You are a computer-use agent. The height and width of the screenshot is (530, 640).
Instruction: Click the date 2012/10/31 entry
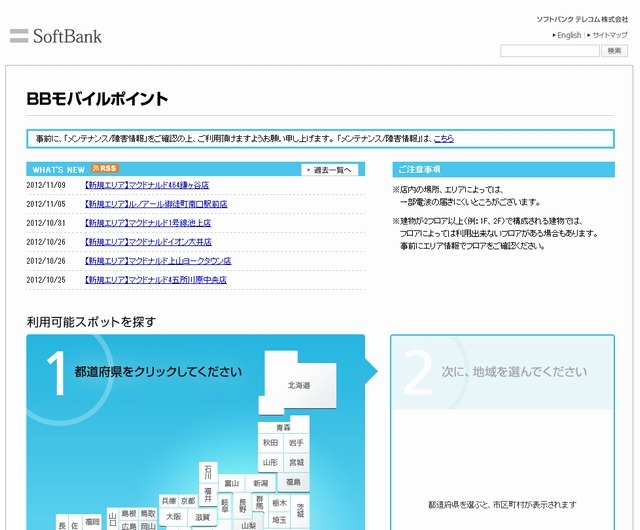point(46,223)
